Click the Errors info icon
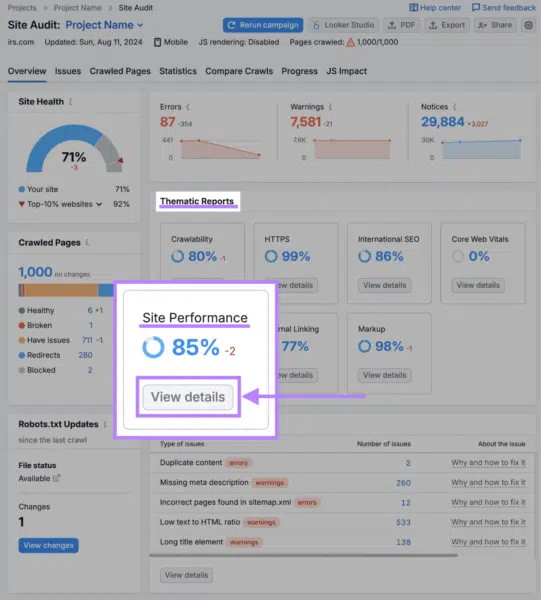This screenshot has height=600, width=541. point(187,107)
